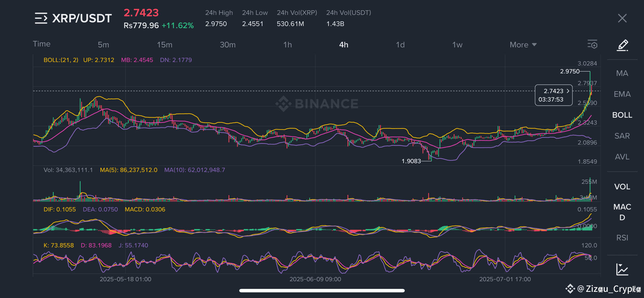Toggle the BOLL overlay indicator
The width and height of the screenshot is (644, 298).
coord(622,115)
